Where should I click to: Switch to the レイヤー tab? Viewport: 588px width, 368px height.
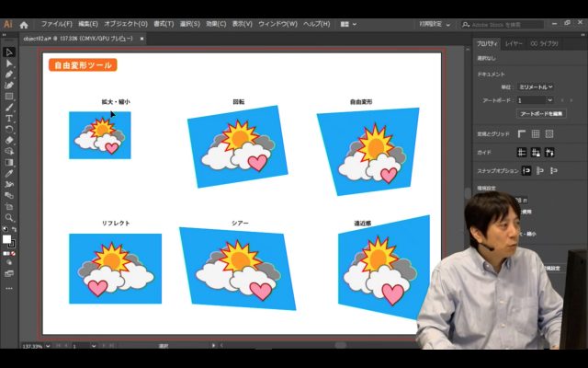pyautogui.click(x=514, y=44)
